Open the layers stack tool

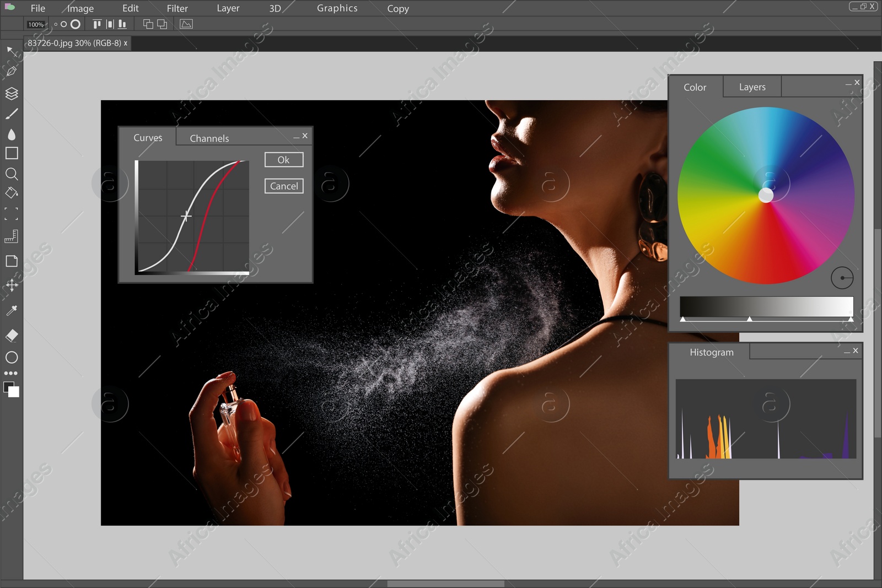coord(12,93)
